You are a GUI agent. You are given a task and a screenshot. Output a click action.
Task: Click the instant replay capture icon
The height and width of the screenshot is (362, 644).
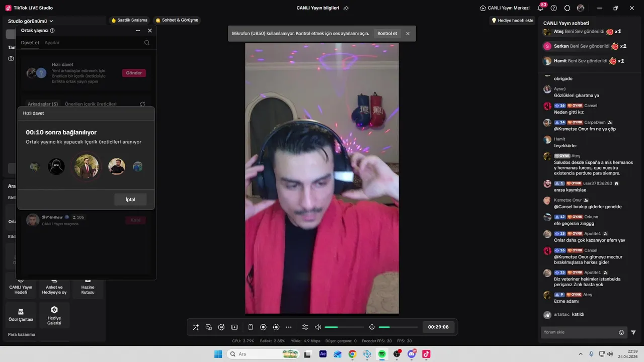276,327
